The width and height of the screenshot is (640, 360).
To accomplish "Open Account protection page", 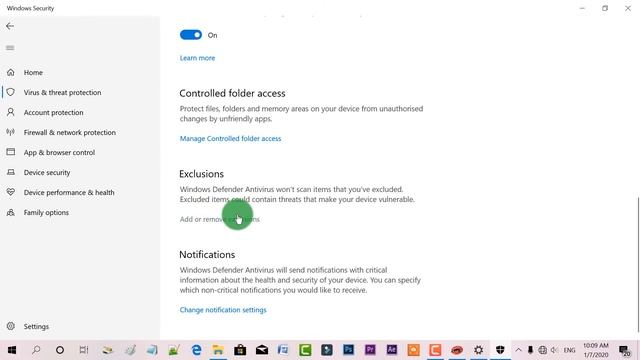I will click(53, 112).
